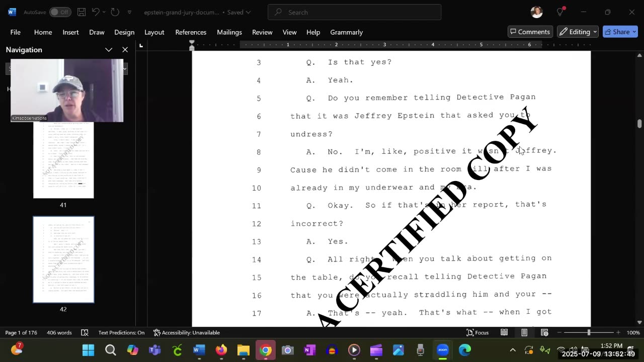This screenshot has height=362, width=644.
Task: Switch to the Design ribbon tab
Action: tap(124, 32)
